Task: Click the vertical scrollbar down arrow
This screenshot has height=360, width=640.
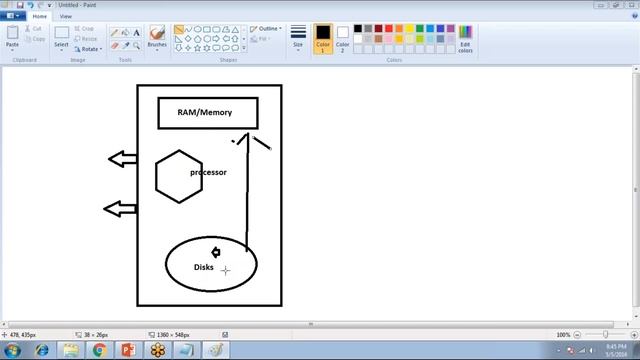Action: click(x=636, y=316)
